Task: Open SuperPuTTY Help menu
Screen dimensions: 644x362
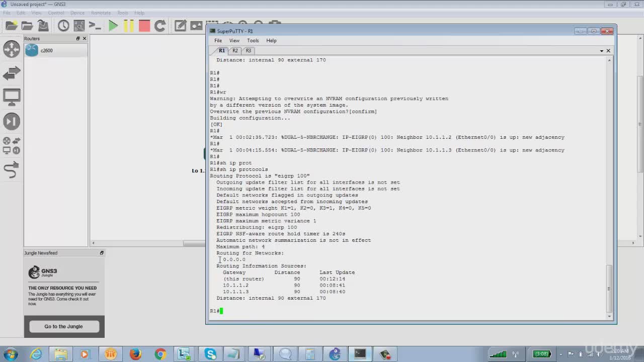Action: pyautogui.click(x=271, y=41)
